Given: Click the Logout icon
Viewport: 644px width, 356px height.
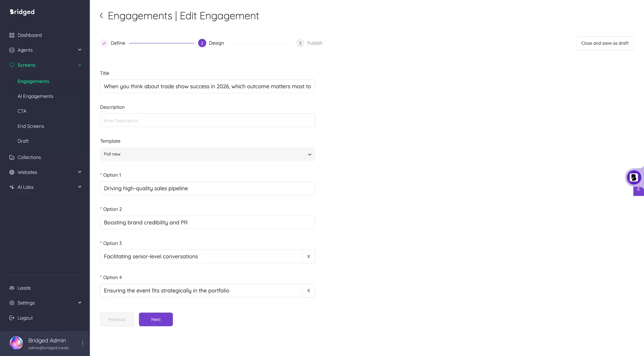Looking at the screenshot, I should (12, 318).
